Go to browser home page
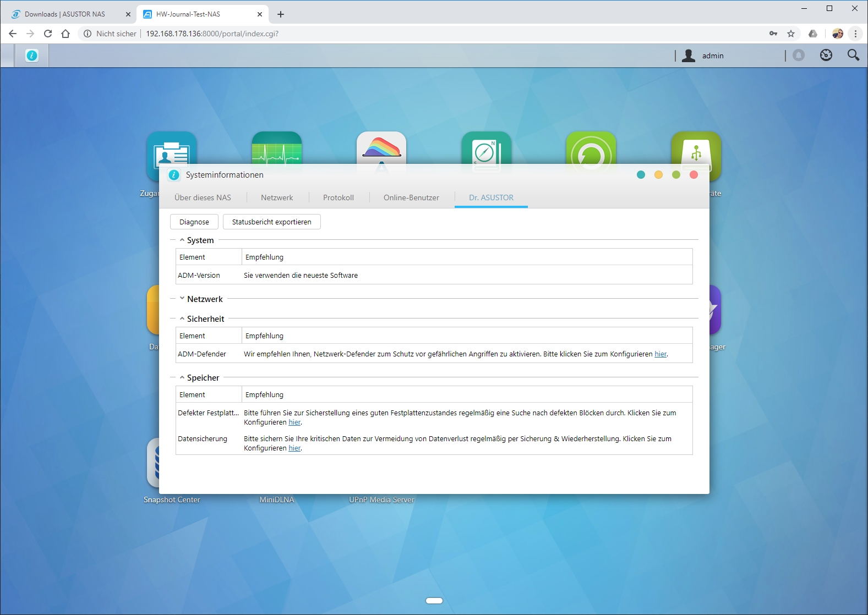This screenshot has width=868, height=615. coord(65,34)
